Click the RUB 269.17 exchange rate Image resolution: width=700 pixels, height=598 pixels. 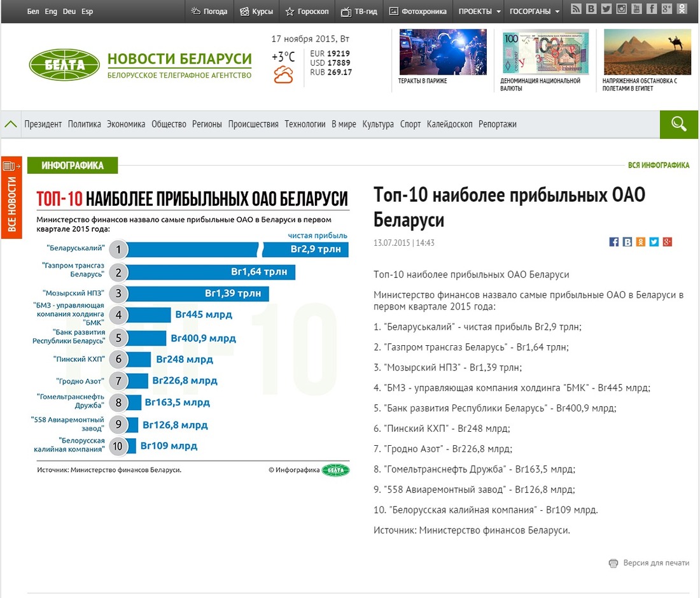tap(331, 73)
